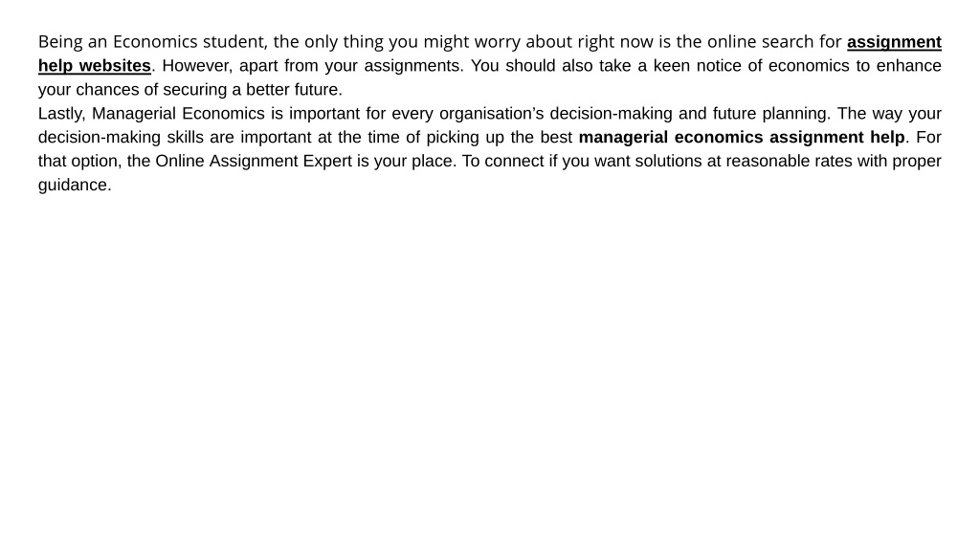Click the underlined 'help websites' link text
The image size is (980, 551).
[95, 66]
